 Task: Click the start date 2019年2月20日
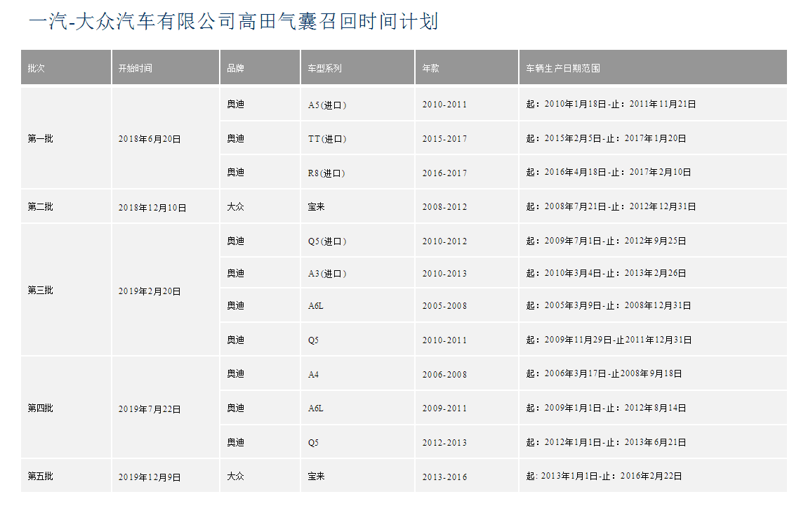[150, 291]
